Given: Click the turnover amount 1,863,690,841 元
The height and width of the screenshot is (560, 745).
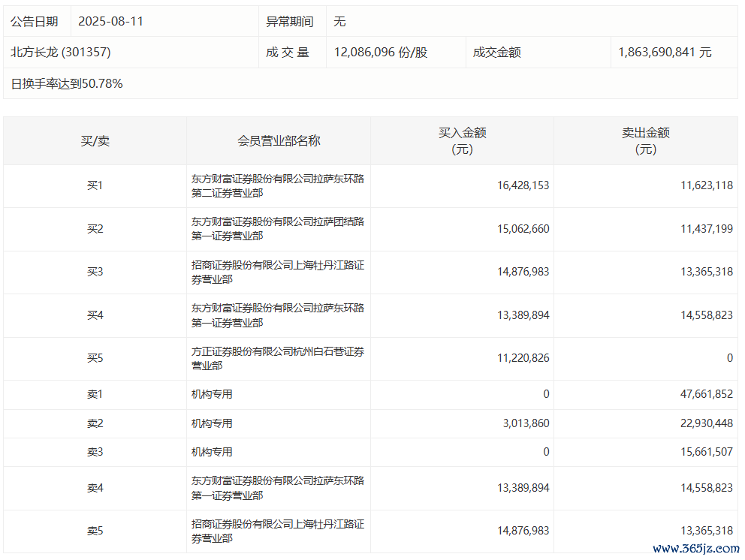Looking at the screenshot, I should click(665, 53).
